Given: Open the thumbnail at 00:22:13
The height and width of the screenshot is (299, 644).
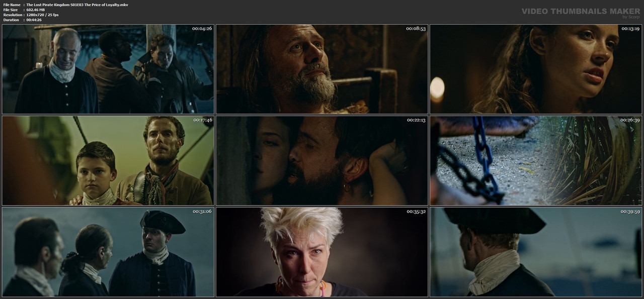Looking at the screenshot, I should coord(322,160).
